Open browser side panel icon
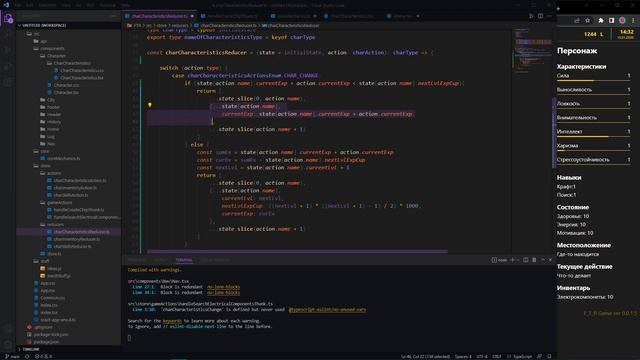This screenshot has width=640, height=360. click(611, 20)
